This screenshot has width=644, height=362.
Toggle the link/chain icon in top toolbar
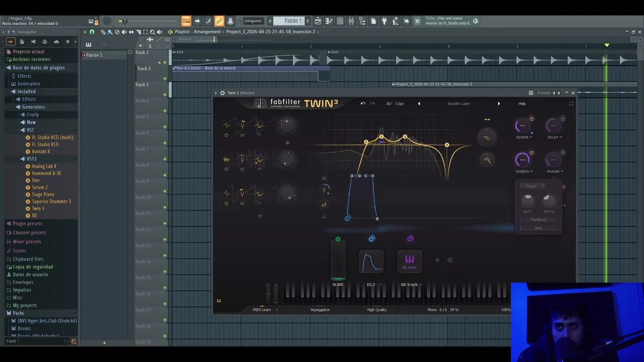point(219,21)
